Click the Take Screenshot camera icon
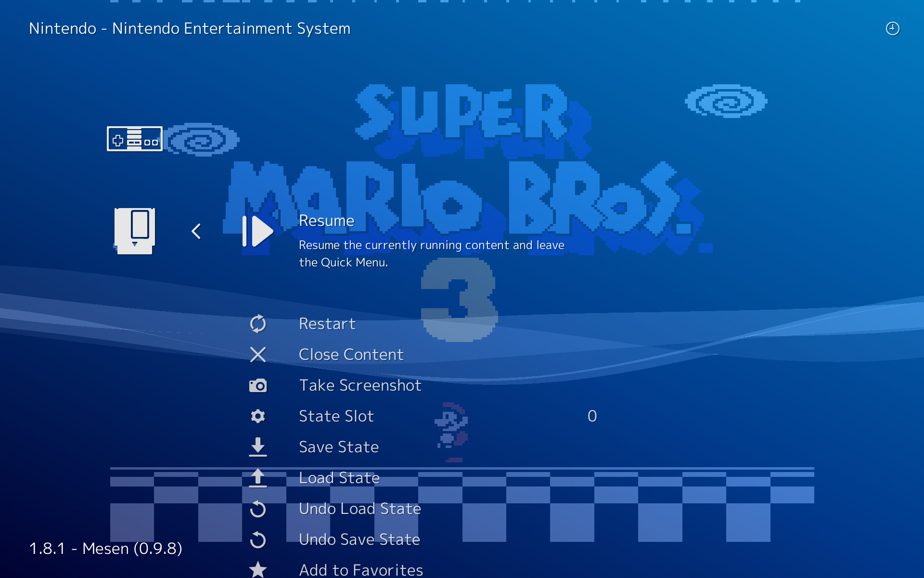 (x=258, y=385)
